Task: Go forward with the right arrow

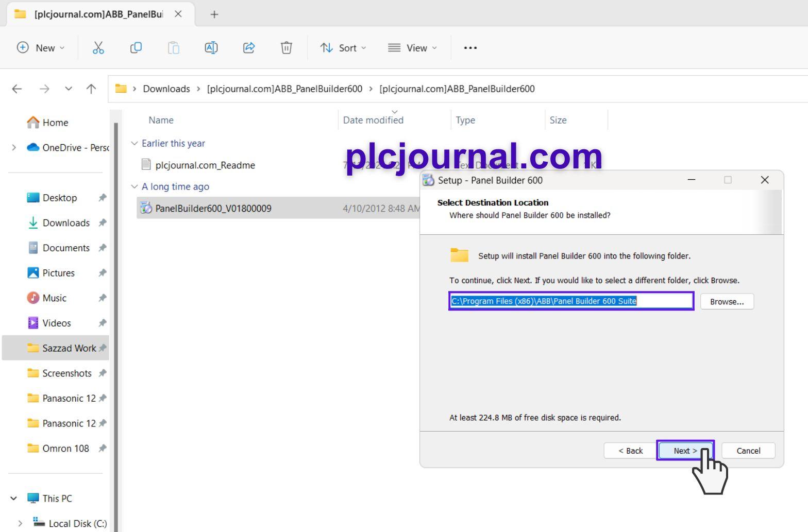Action: click(44, 89)
